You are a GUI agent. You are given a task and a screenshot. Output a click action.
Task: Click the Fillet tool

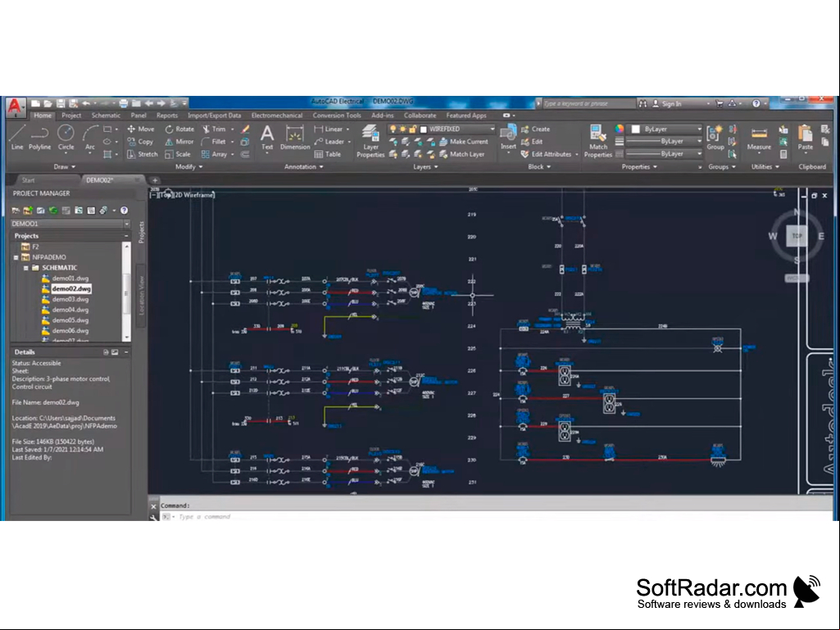(214, 142)
